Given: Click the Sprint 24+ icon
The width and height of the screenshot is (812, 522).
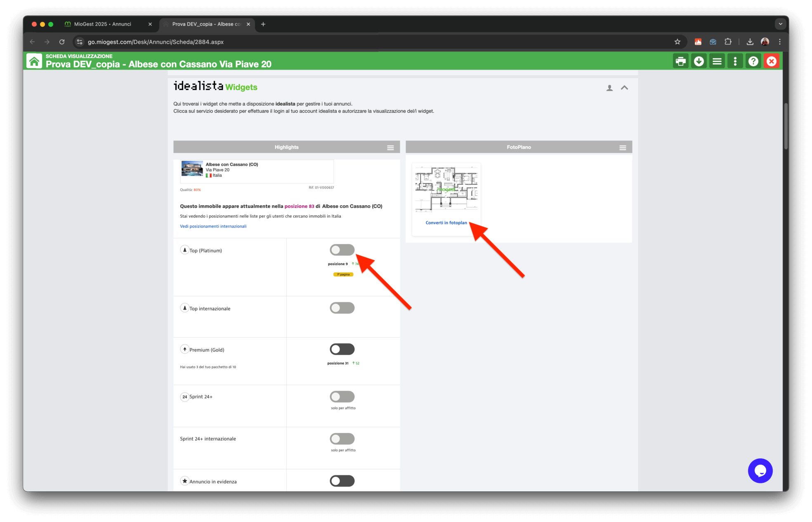Looking at the screenshot, I should click(184, 397).
